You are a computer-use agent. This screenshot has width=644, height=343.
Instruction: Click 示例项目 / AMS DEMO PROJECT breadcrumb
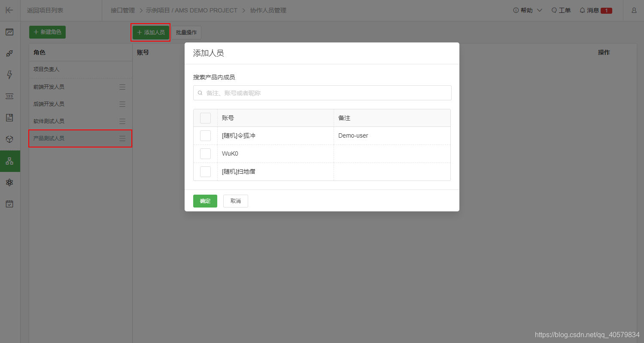[x=191, y=10]
